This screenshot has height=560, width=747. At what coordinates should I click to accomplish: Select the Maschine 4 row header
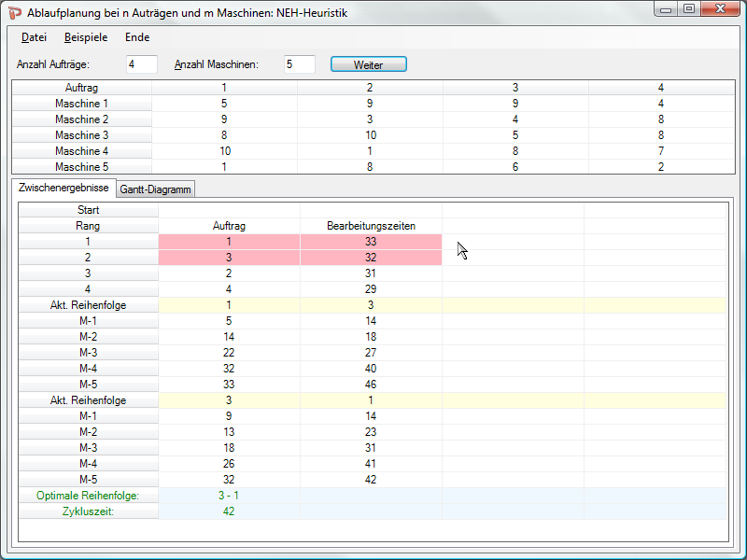81,151
